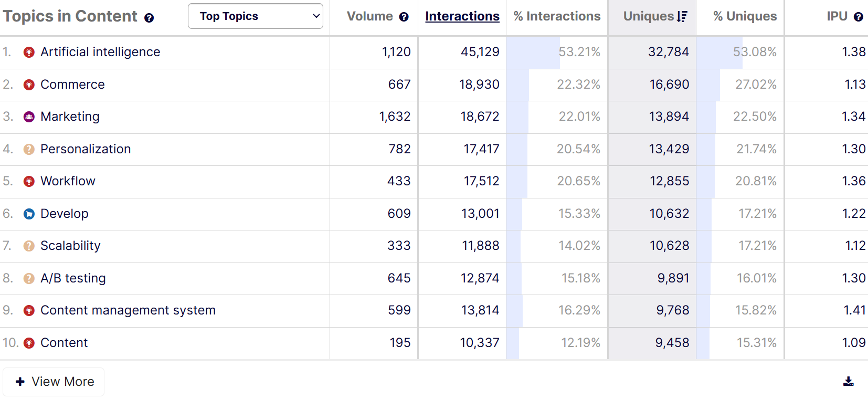This screenshot has height=399, width=868.
Task: Click the IPU column header
Action: click(837, 17)
